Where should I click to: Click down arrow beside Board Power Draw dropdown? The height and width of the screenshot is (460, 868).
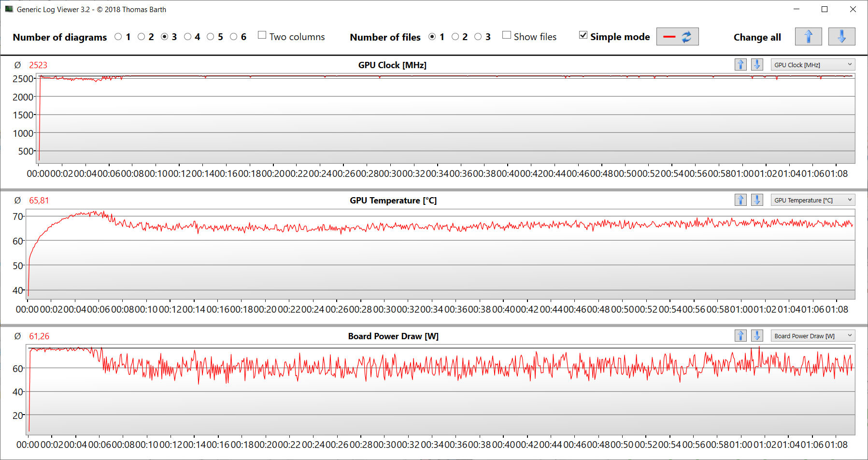(x=757, y=336)
